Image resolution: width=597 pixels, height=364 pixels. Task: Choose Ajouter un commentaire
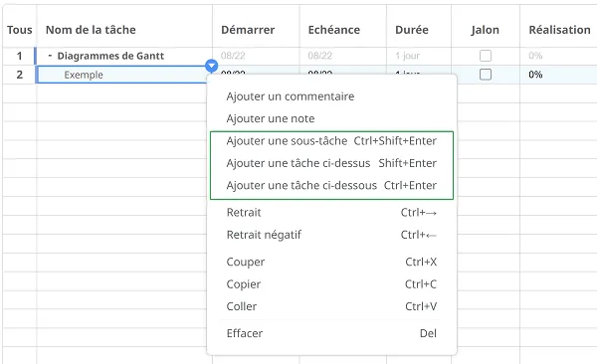(331, 96)
